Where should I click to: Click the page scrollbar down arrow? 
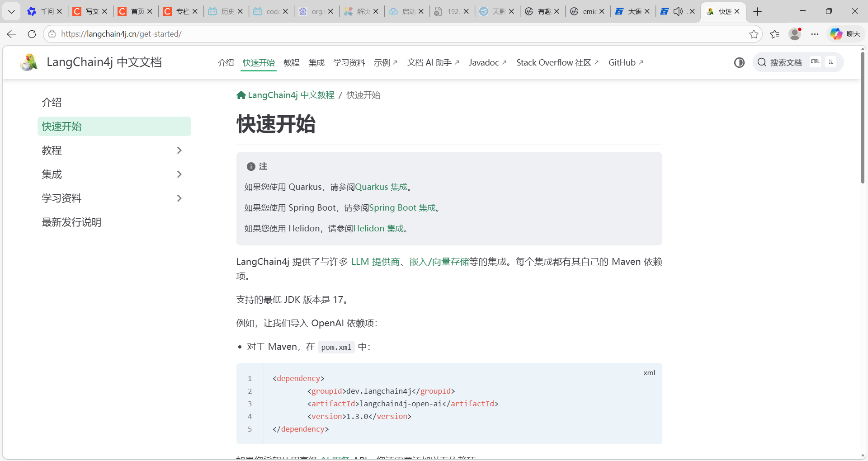pos(863,456)
